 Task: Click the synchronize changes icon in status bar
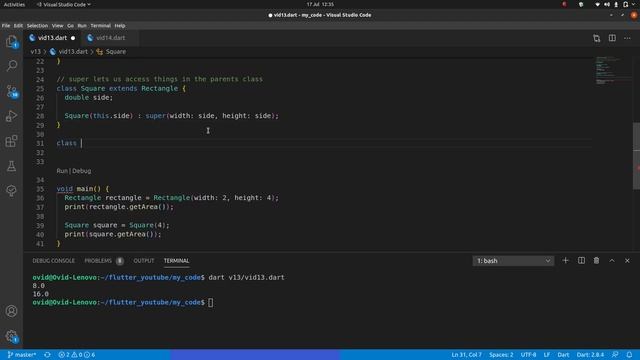[x=47, y=355]
